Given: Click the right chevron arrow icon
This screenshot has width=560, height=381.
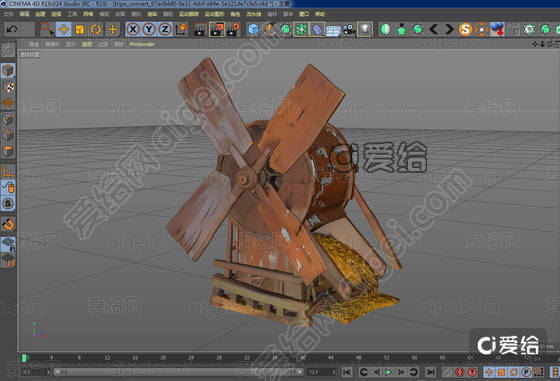Looking at the screenshot, I should 449,29.
